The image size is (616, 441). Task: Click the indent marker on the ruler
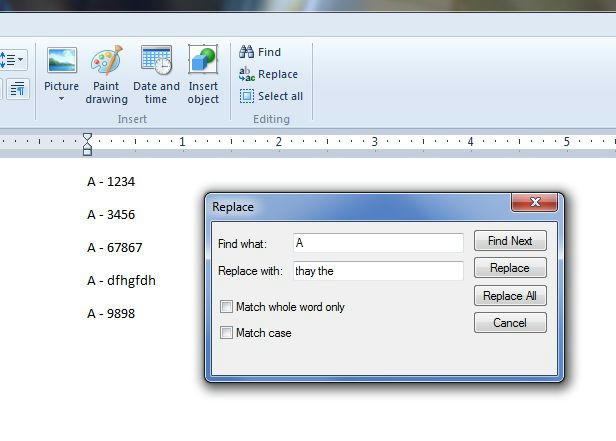coord(87,145)
